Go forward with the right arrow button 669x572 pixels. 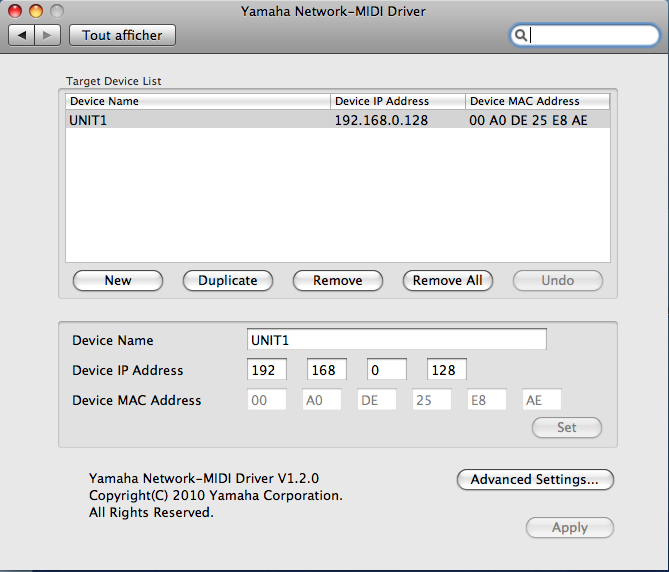pos(47,35)
